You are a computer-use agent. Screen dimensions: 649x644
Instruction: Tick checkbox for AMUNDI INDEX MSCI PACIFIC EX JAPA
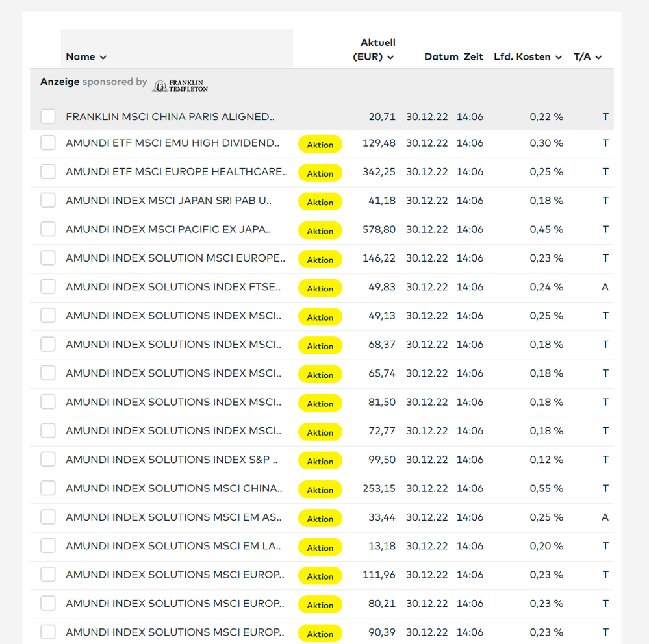(48, 229)
